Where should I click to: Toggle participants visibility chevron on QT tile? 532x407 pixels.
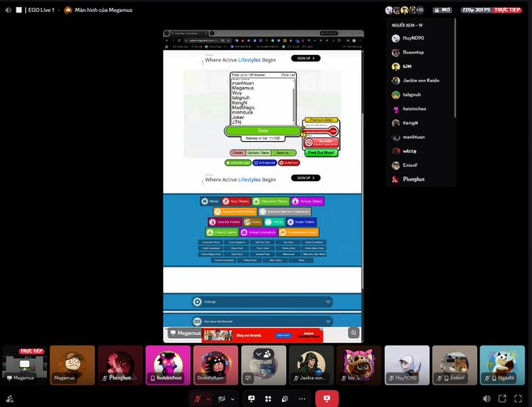[x=263, y=354]
